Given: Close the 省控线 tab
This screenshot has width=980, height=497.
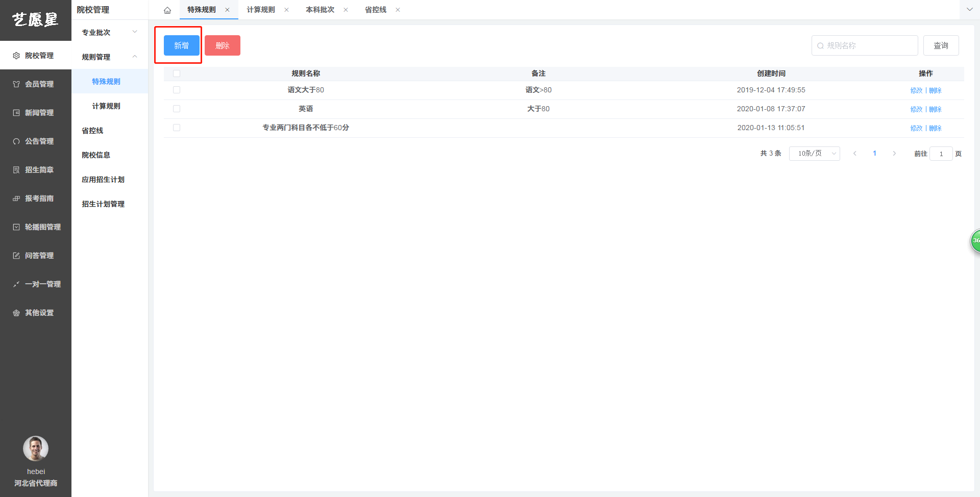Looking at the screenshot, I should click(x=398, y=10).
